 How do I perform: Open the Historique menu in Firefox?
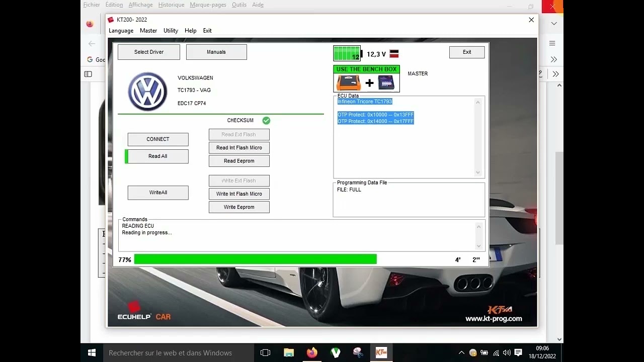pos(171,5)
